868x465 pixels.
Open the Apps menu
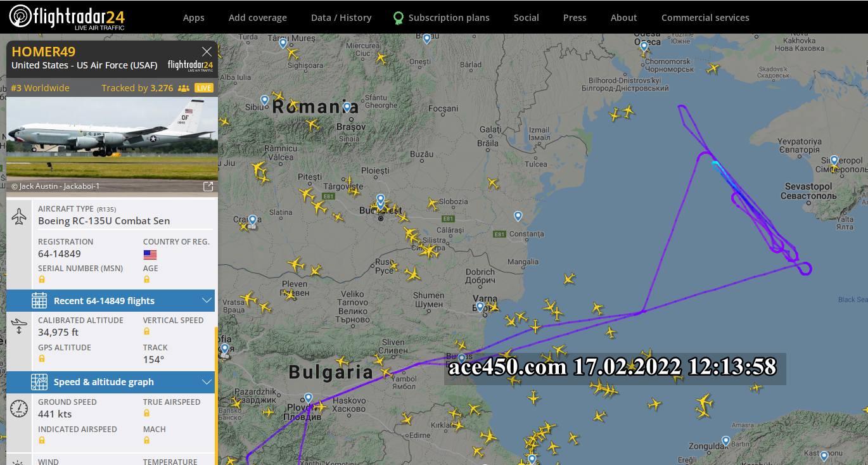193,18
